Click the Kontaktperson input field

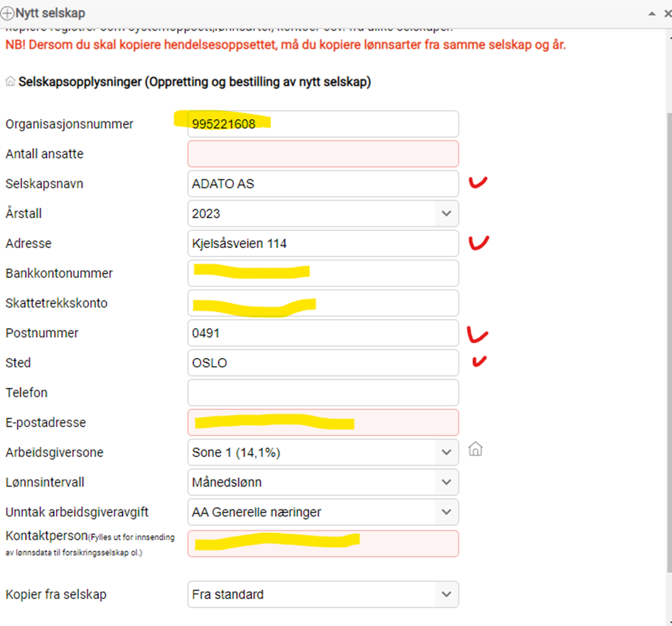point(323,544)
